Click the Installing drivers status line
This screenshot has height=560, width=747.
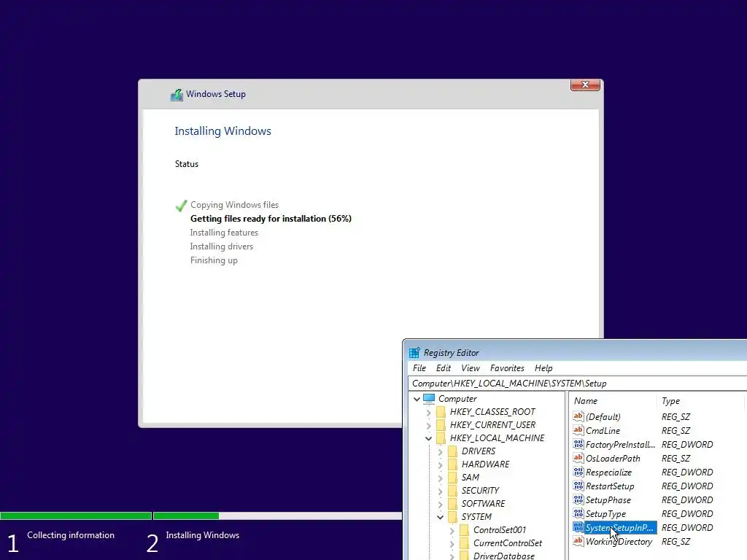click(222, 246)
